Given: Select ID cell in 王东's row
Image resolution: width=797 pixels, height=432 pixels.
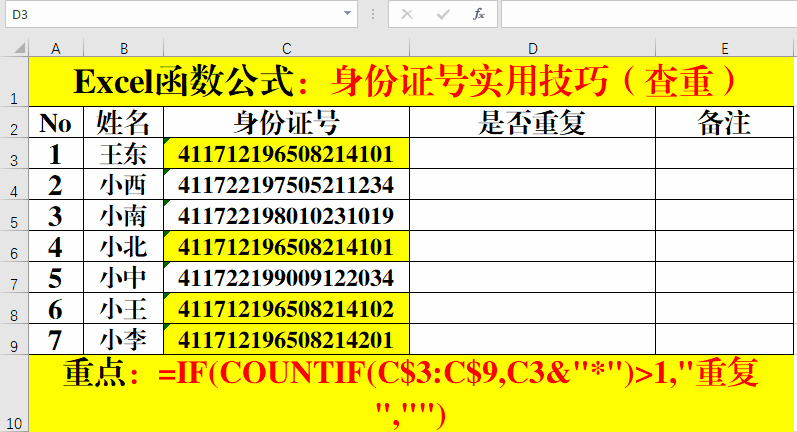Looking at the screenshot, I should coord(287,153).
